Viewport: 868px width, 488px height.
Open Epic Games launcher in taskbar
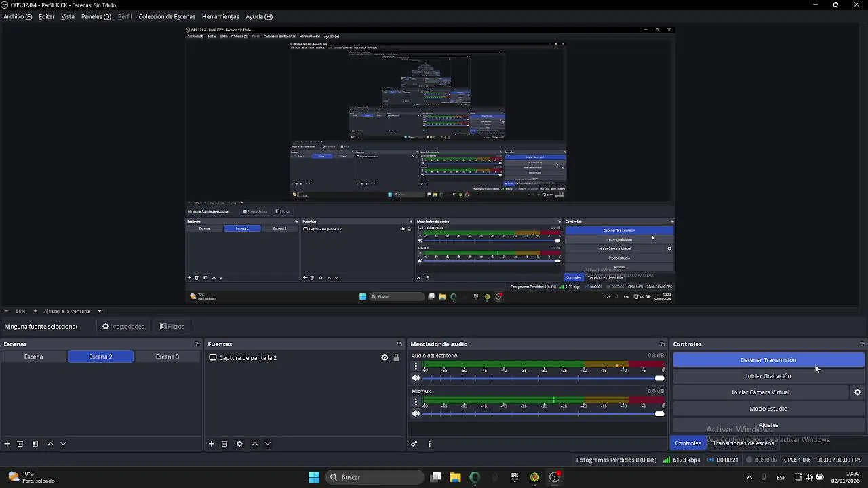515,477
